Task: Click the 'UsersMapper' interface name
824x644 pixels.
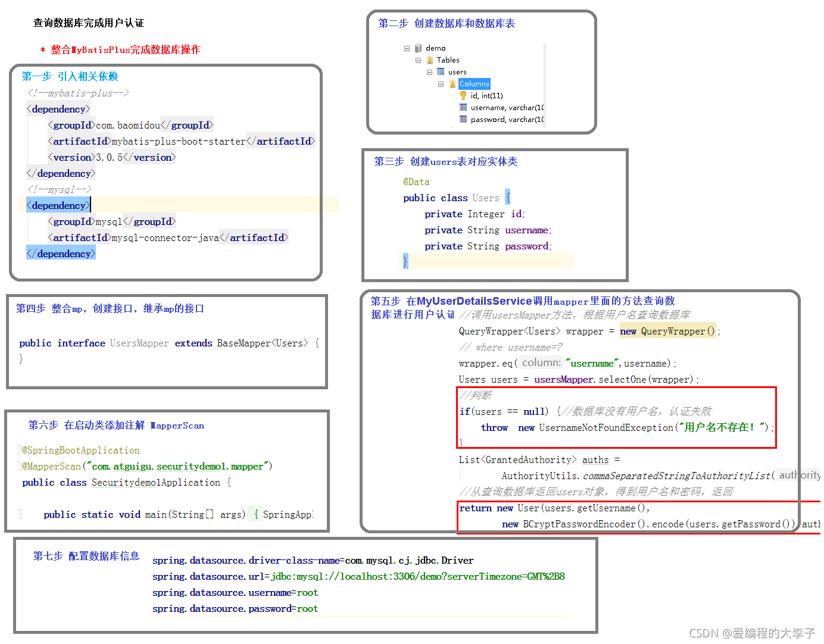Action: (x=139, y=343)
